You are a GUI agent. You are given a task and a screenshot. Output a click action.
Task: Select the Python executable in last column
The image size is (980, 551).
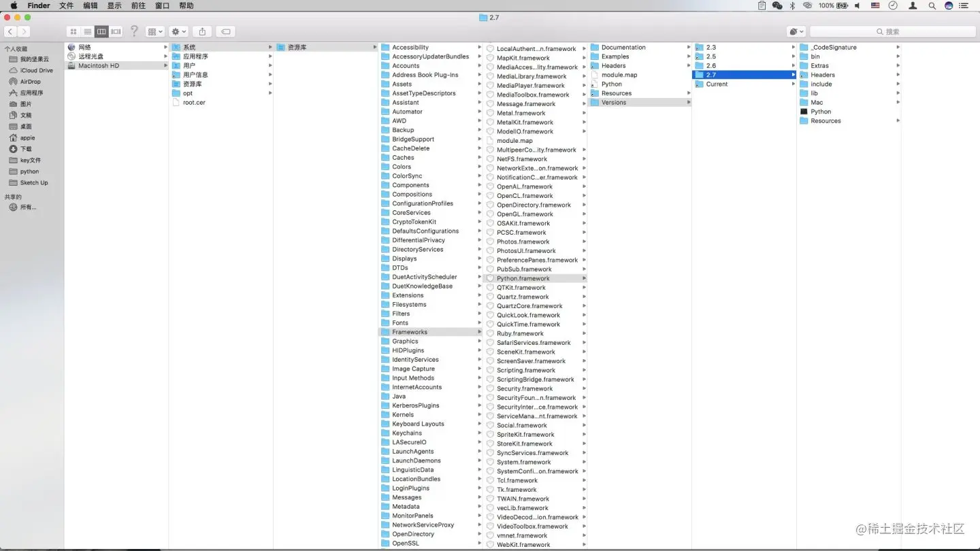pos(849,112)
